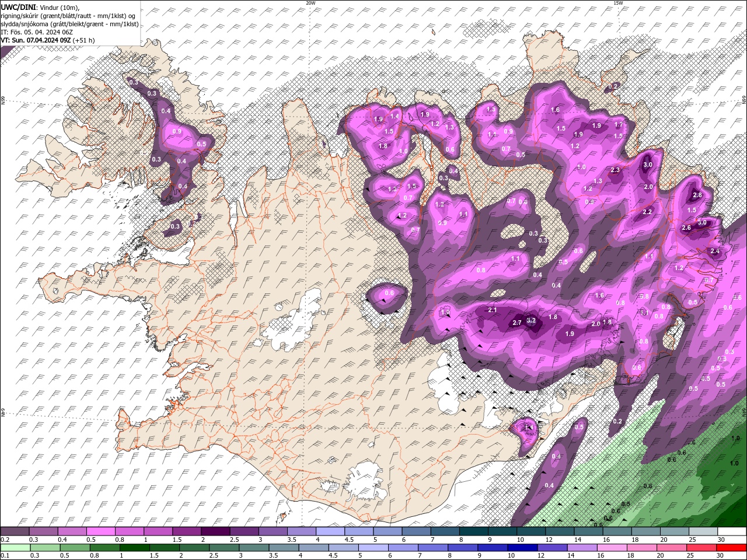Click the UWC/DINI title text
Viewport: 747px width, 560px height.
pyautogui.click(x=18, y=6)
